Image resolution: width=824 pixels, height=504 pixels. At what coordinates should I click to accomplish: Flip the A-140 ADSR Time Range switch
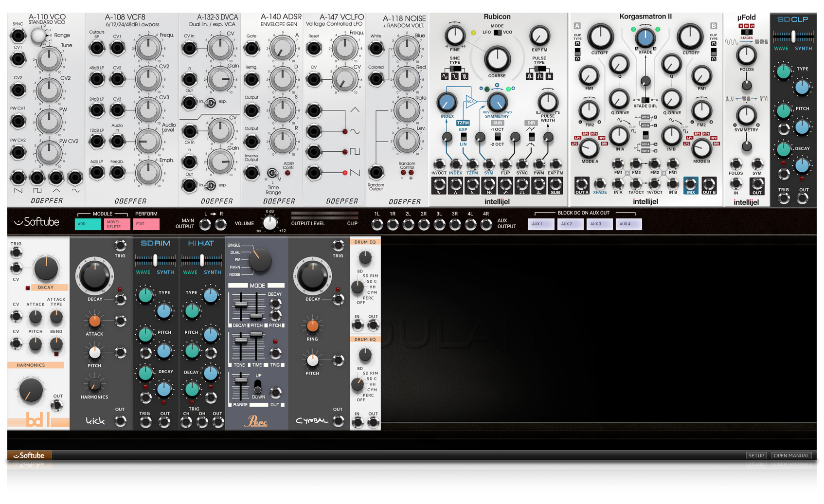(272, 173)
